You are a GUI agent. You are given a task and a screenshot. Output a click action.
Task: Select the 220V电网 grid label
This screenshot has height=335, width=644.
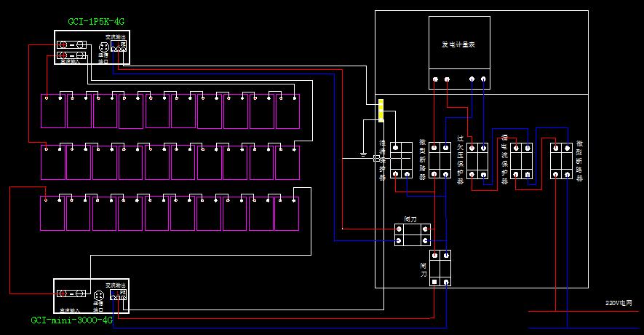[x=619, y=302]
